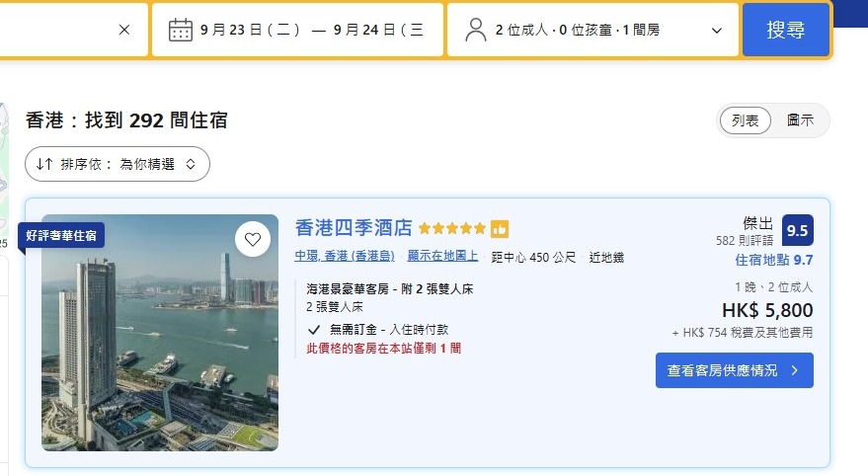Switch to 列表 list view

[746, 120]
